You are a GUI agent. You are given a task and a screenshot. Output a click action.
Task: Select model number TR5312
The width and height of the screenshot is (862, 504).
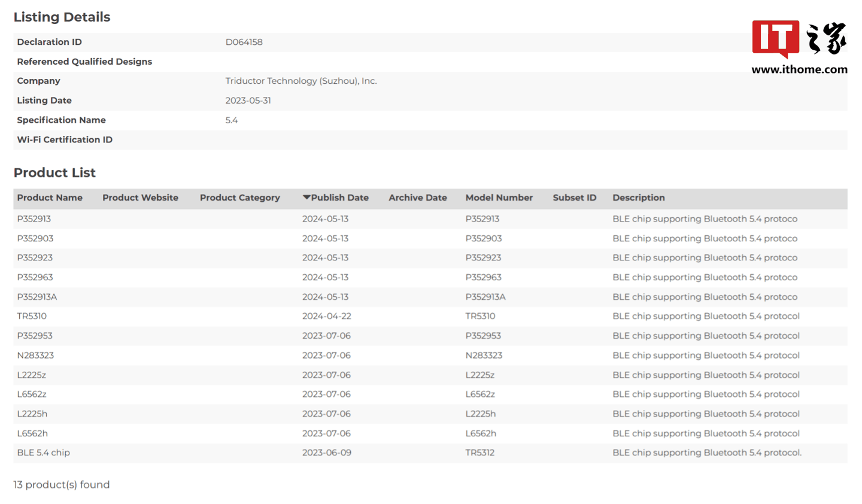click(479, 453)
